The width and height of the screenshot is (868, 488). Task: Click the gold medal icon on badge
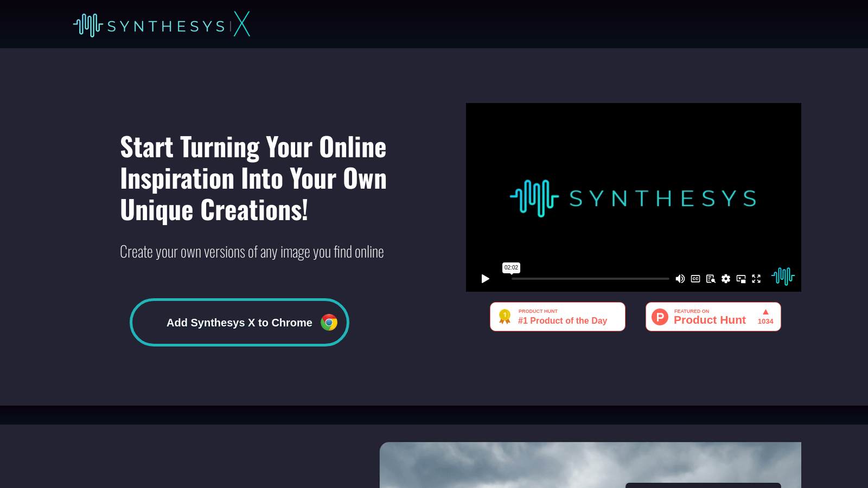click(505, 317)
